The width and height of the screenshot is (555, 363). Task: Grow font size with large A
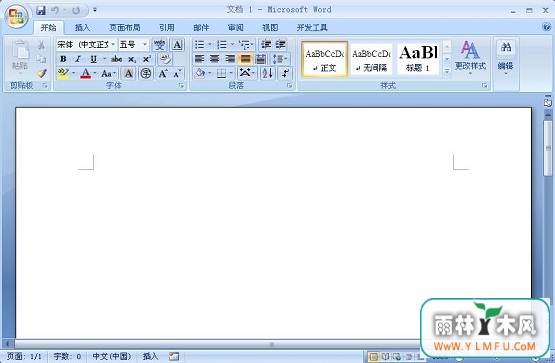pos(163,74)
